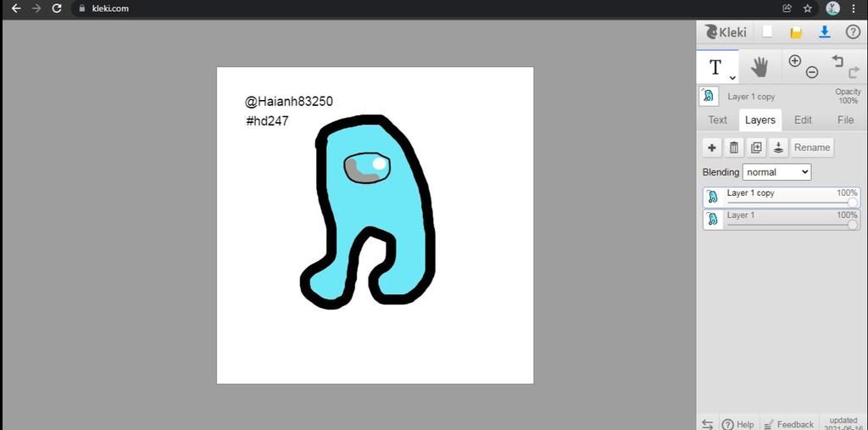
Task: Open the Help link at the bottom
Action: coord(738,424)
